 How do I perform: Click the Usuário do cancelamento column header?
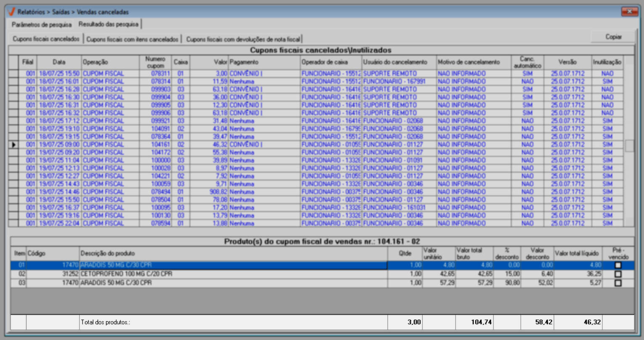(395, 62)
